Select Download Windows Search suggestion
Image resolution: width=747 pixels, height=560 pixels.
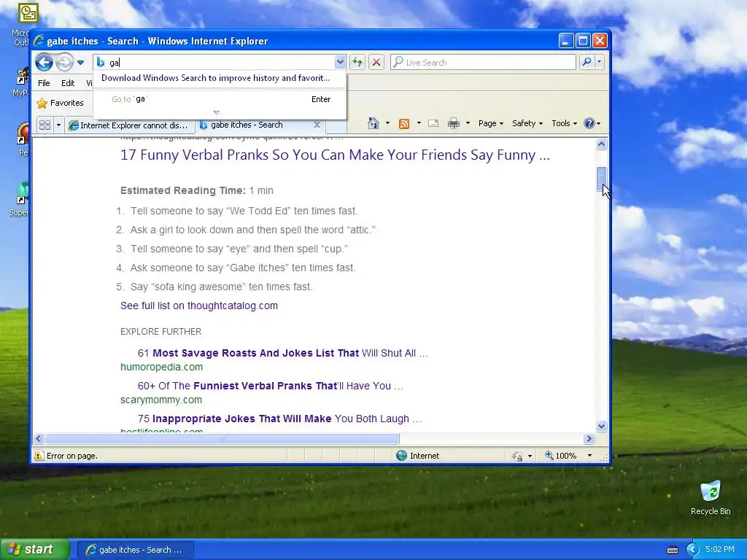click(x=215, y=78)
